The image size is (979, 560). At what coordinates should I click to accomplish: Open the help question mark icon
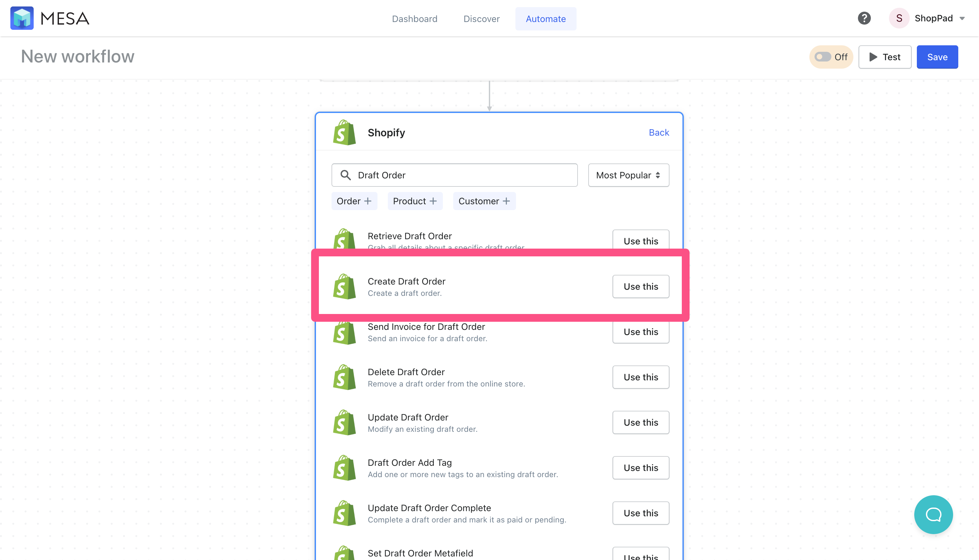[x=864, y=18]
